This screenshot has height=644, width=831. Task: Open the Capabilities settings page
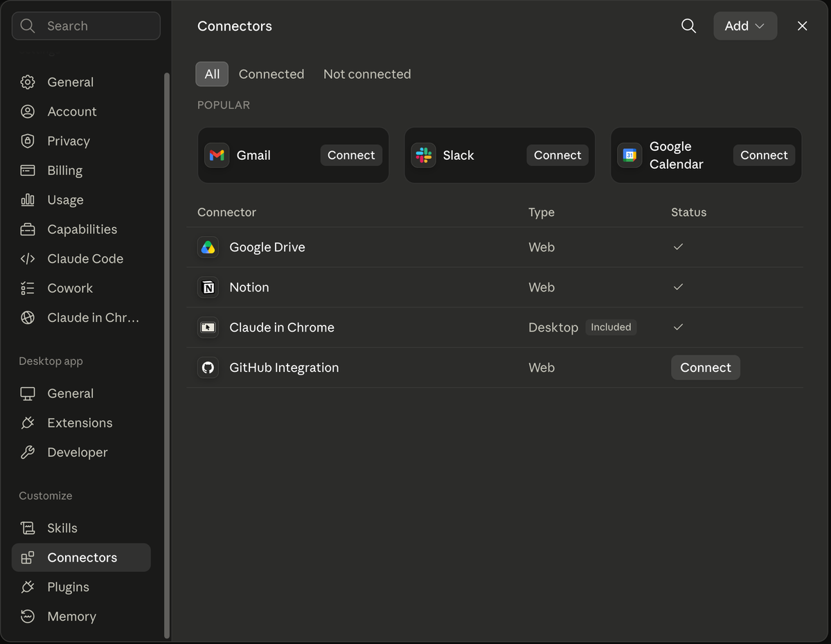pos(81,229)
